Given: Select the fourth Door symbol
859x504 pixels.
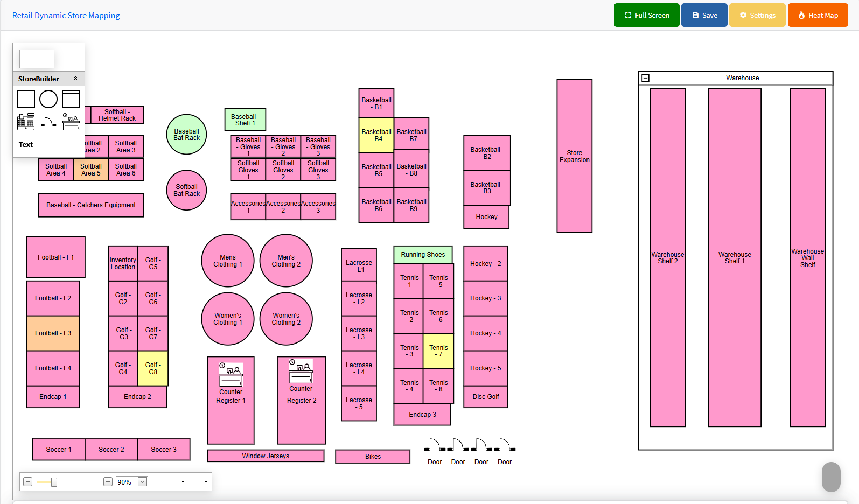Looking at the screenshot, I should coord(505,445).
